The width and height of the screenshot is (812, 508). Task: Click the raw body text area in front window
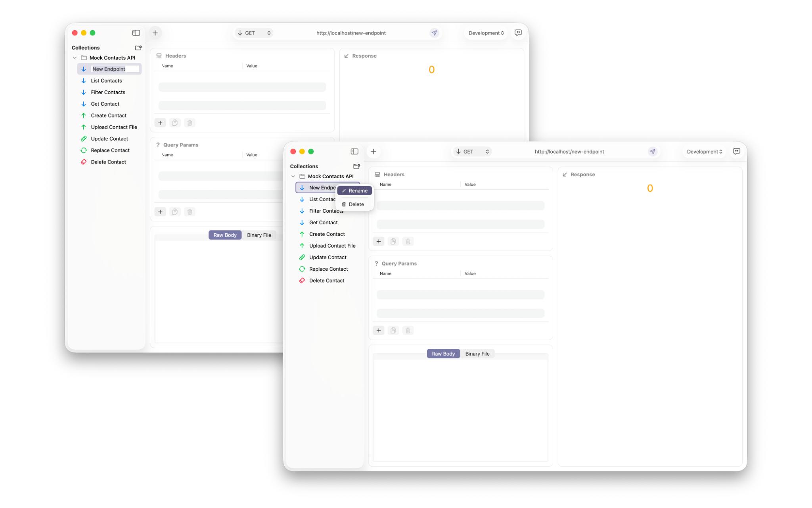460,410
